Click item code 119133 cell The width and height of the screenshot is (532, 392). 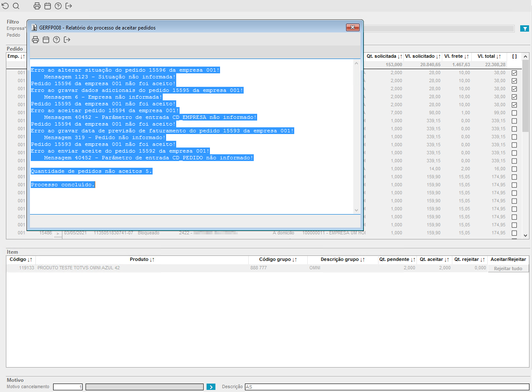[27, 268]
